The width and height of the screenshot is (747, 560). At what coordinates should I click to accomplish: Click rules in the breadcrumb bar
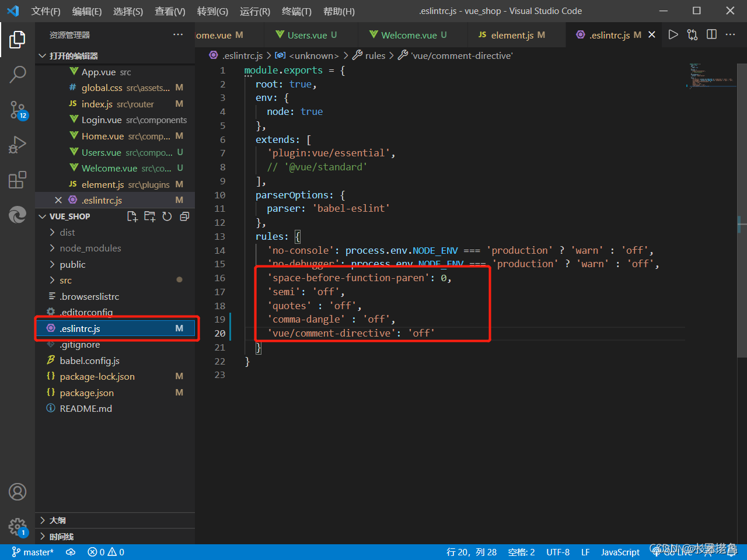point(375,55)
